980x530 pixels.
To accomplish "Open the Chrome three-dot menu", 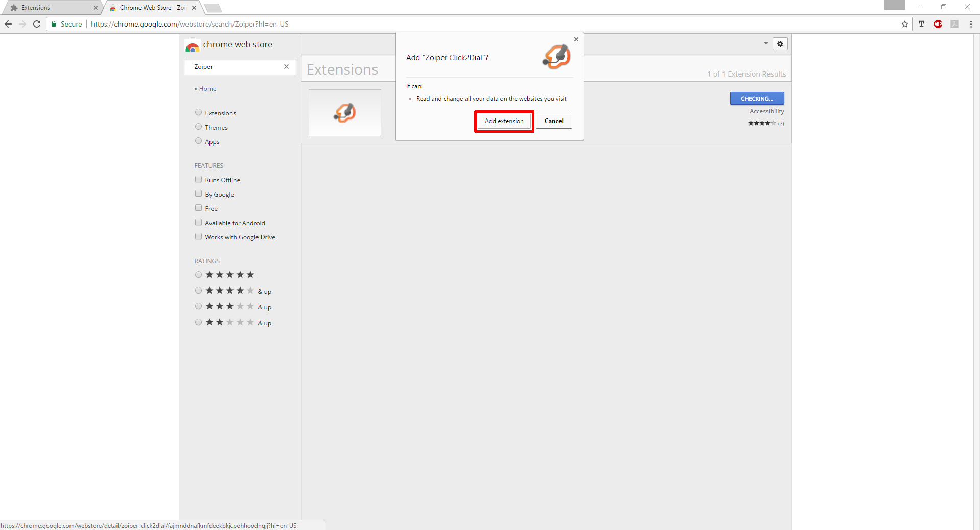I will 971,24.
